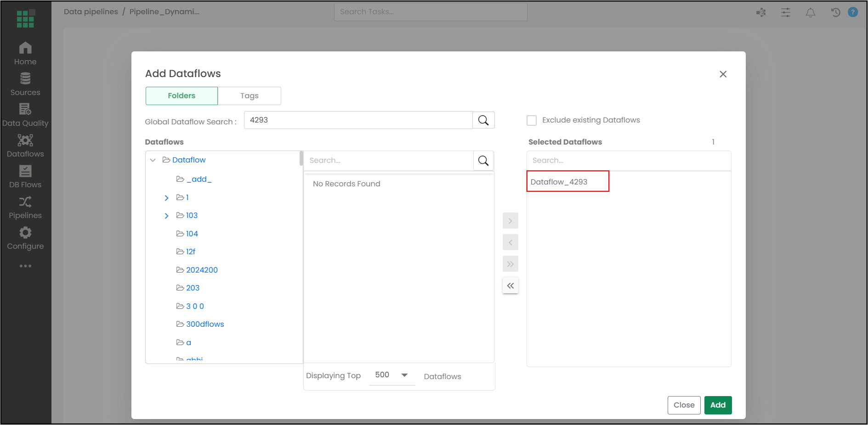Click the move all right double arrow
Viewport: 868px width, 425px height.
pyautogui.click(x=511, y=264)
